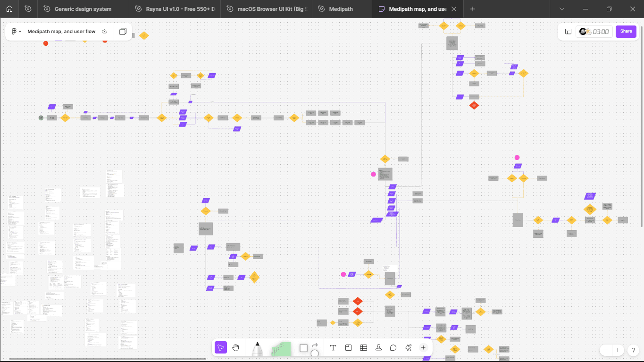Select the Section tool
This screenshot has height=362, width=644.
pos(348,348)
